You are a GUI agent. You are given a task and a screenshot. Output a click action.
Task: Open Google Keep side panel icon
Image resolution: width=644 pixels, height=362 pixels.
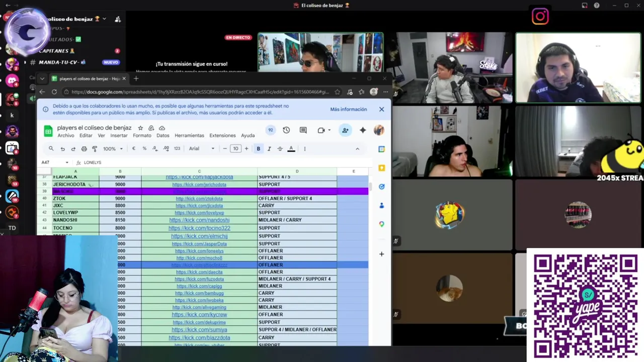pyautogui.click(x=381, y=168)
